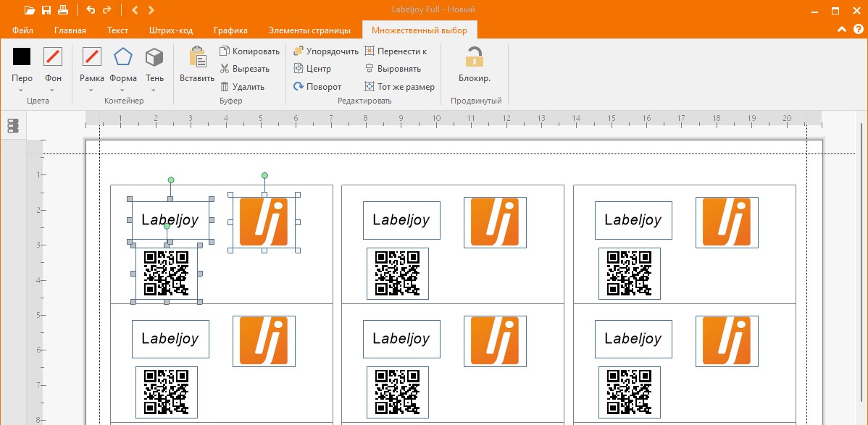Screen dimensions: 868x425
Task: Switch to the Штрих-код tab
Action: click(170, 30)
